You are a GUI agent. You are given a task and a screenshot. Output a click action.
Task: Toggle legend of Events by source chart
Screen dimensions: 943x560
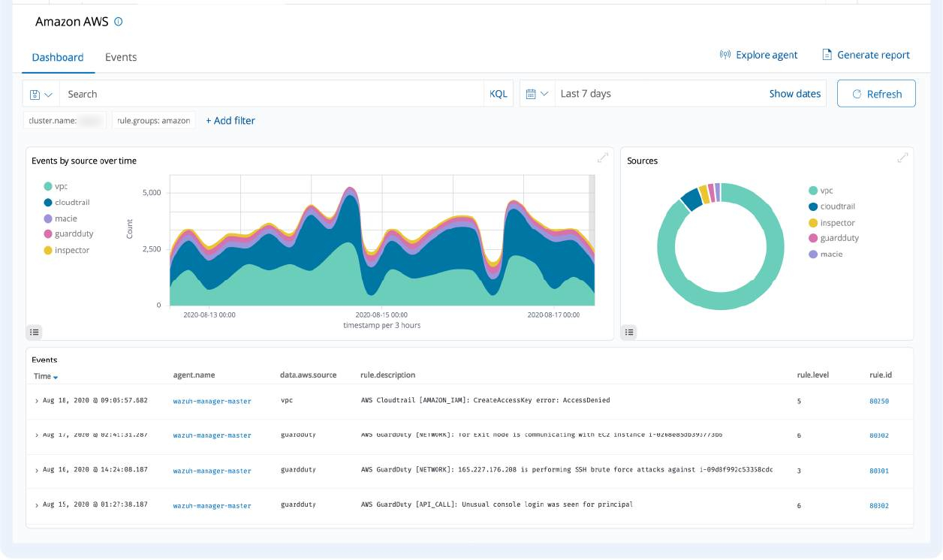point(35,332)
